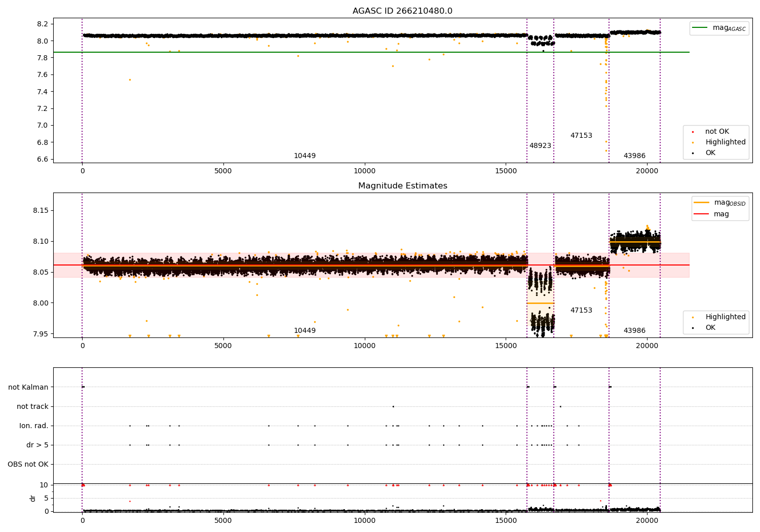Click the orange Highlighted marker in middle legend

[693, 318]
